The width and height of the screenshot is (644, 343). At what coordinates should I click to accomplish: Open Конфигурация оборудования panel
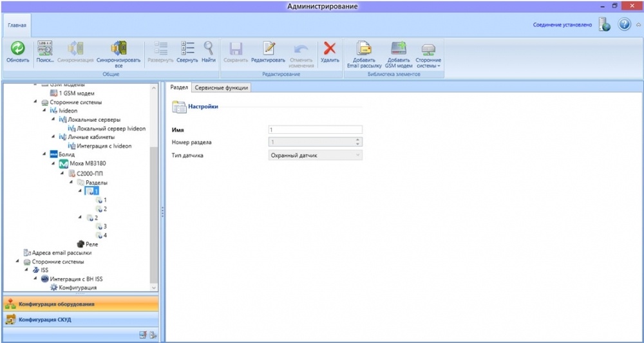[80, 304]
